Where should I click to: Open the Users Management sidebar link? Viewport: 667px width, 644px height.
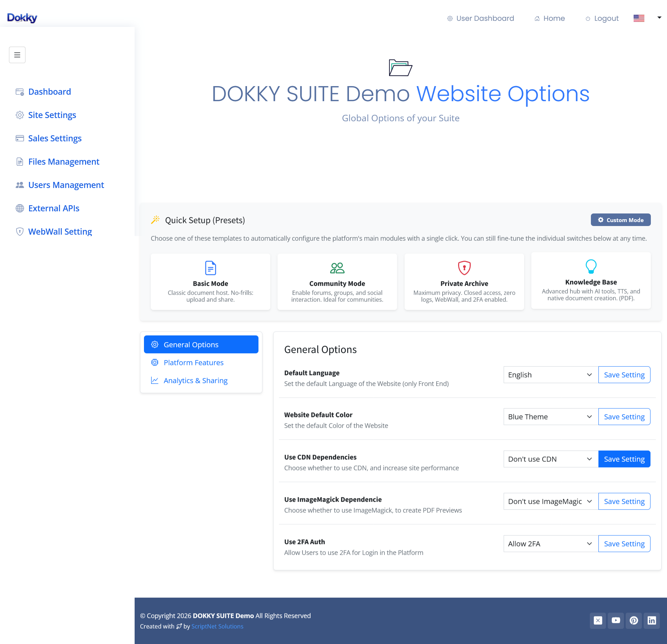[x=66, y=185]
